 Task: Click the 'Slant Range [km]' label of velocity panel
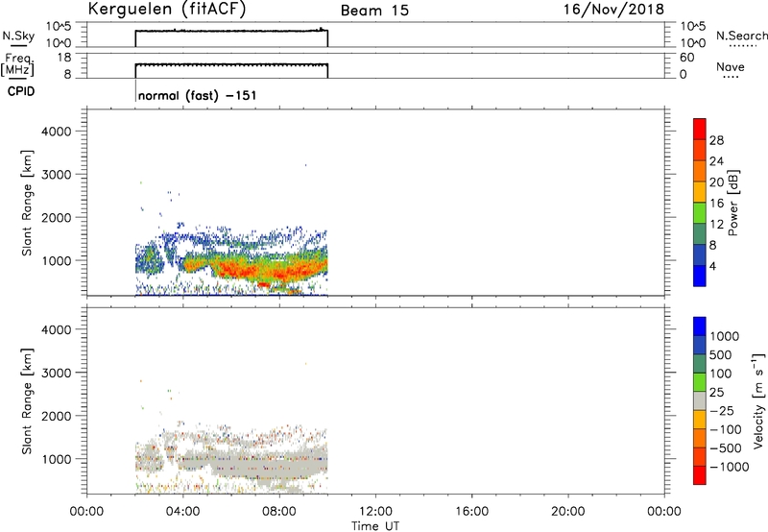pyautogui.click(x=27, y=401)
